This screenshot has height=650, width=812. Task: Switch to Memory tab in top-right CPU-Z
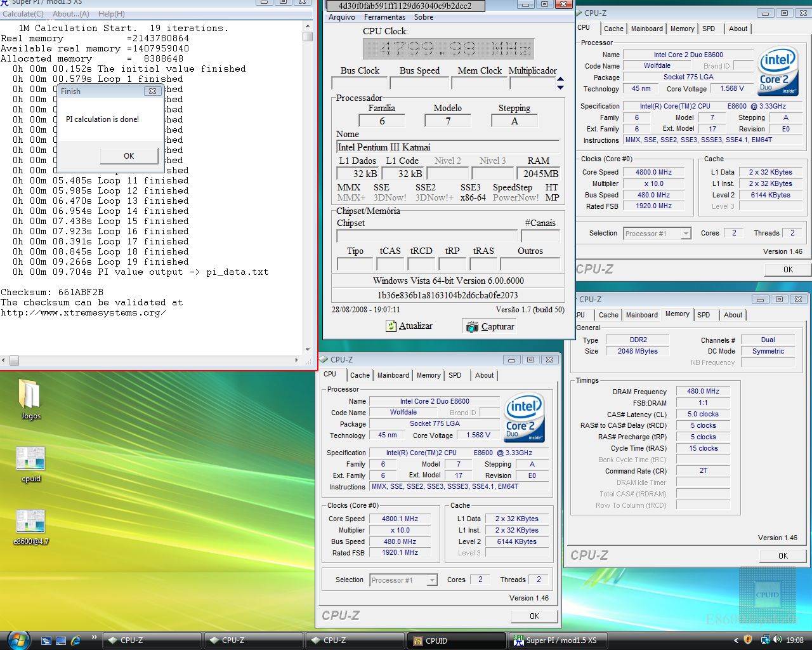coord(682,29)
